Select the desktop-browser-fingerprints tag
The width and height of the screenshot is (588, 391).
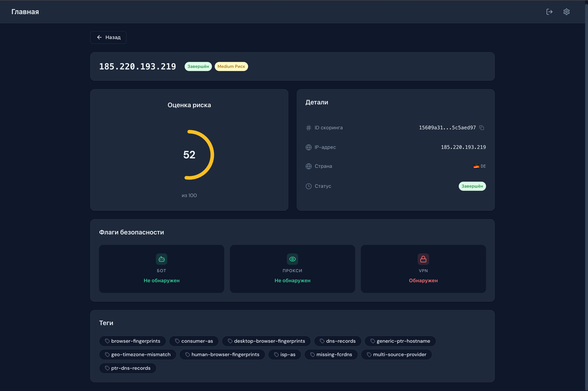[x=266, y=341]
